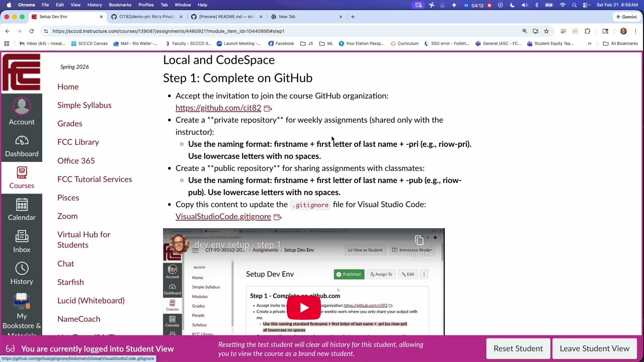Image resolution: width=644 pixels, height=362 pixels.
Task: Open Grades in course navigation
Action: coord(69,124)
